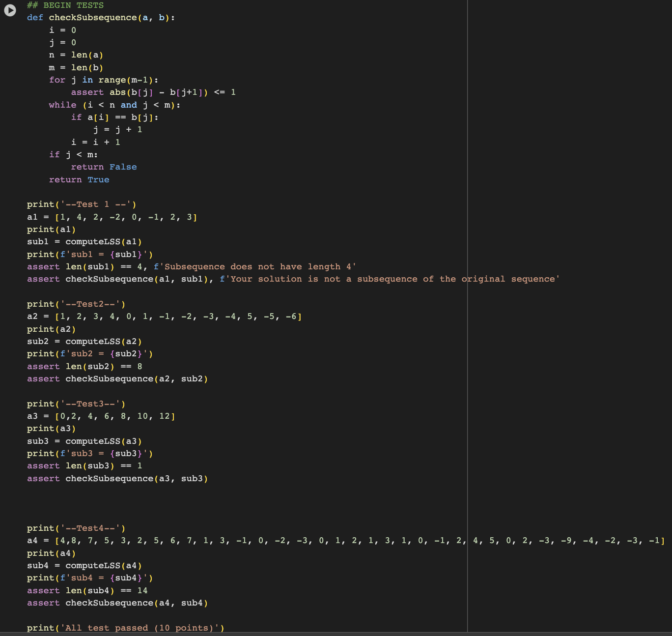This screenshot has height=636, width=672.
Task: Click the 'assert len(sub3) == 1' line
Action: point(84,466)
